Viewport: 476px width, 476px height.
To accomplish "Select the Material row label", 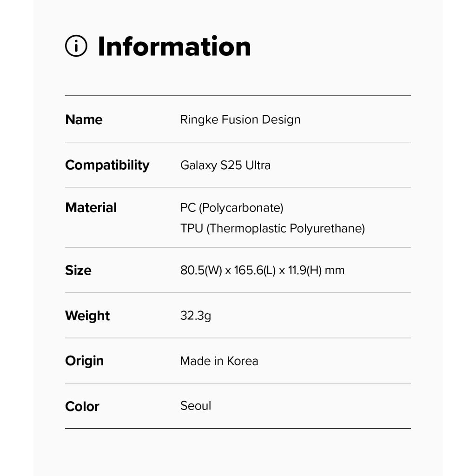I will tap(91, 207).
